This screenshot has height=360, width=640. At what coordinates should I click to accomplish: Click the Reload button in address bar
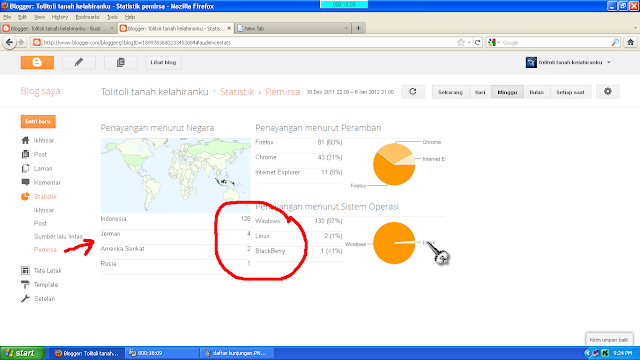pyautogui.click(x=478, y=42)
